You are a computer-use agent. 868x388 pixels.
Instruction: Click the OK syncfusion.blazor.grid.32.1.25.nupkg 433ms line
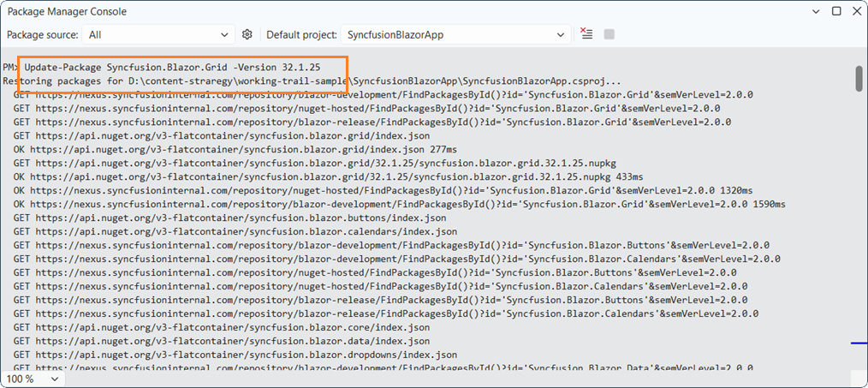point(328,177)
